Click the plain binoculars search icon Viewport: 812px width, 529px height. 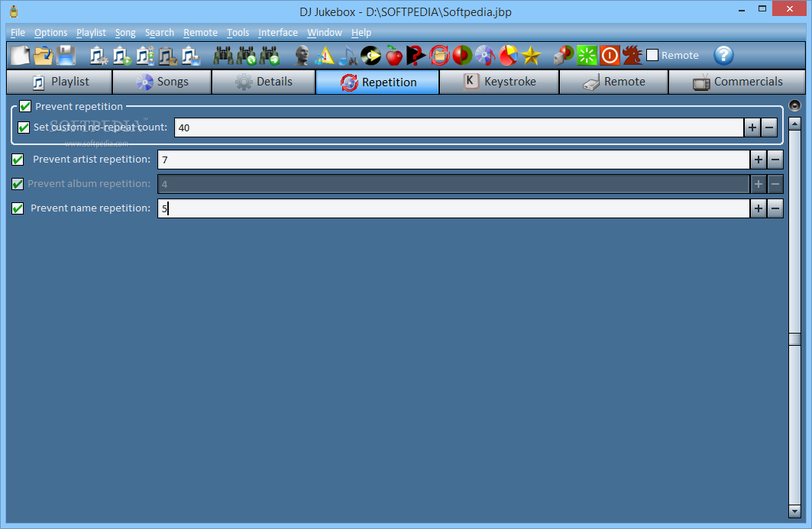tap(224, 56)
